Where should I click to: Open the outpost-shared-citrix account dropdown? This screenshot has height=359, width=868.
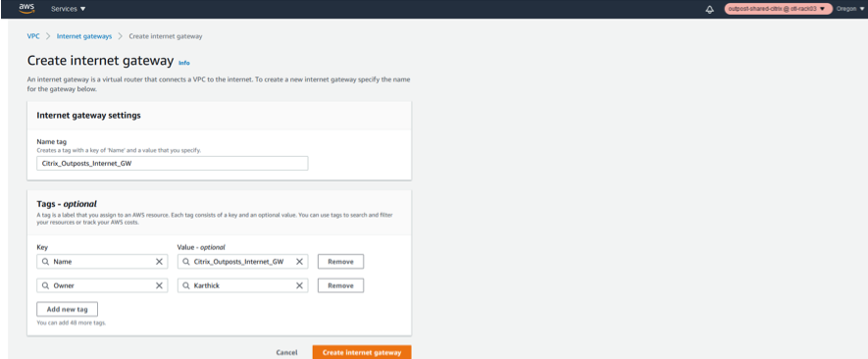pyautogui.click(x=779, y=9)
